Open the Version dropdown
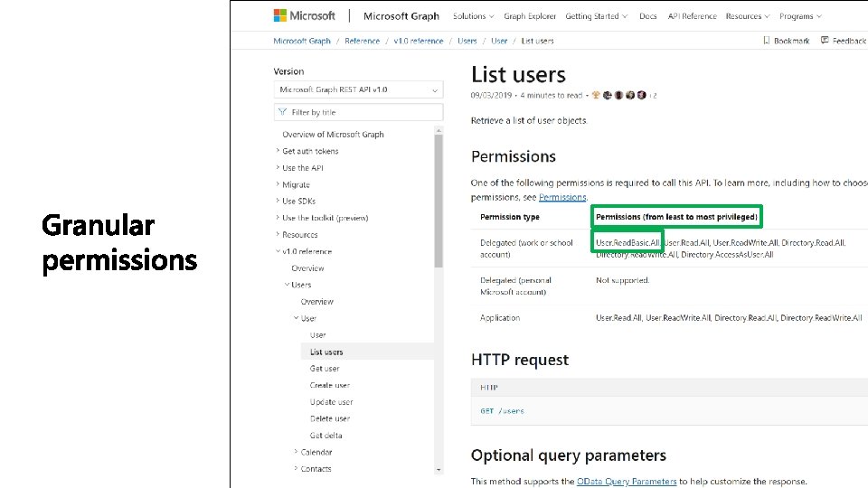 [x=358, y=89]
